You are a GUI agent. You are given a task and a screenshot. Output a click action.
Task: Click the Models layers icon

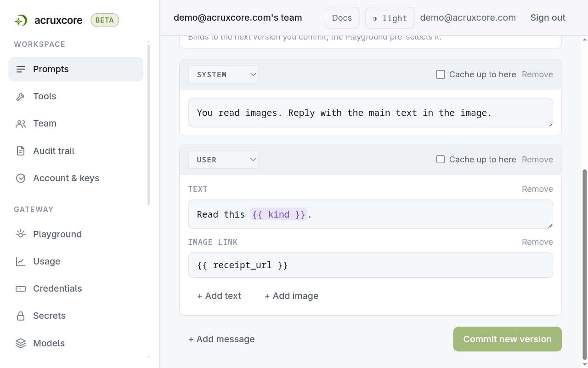pos(21,343)
